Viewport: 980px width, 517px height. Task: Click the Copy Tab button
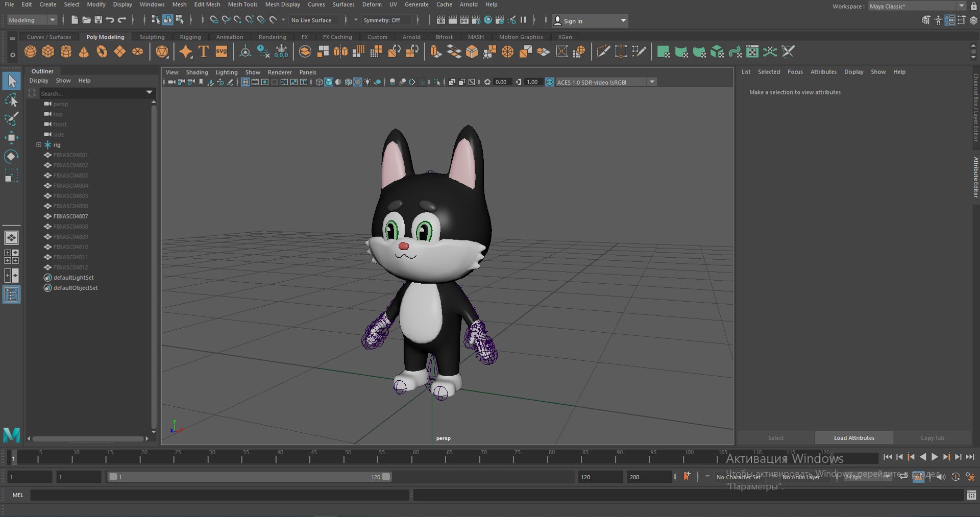932,438
